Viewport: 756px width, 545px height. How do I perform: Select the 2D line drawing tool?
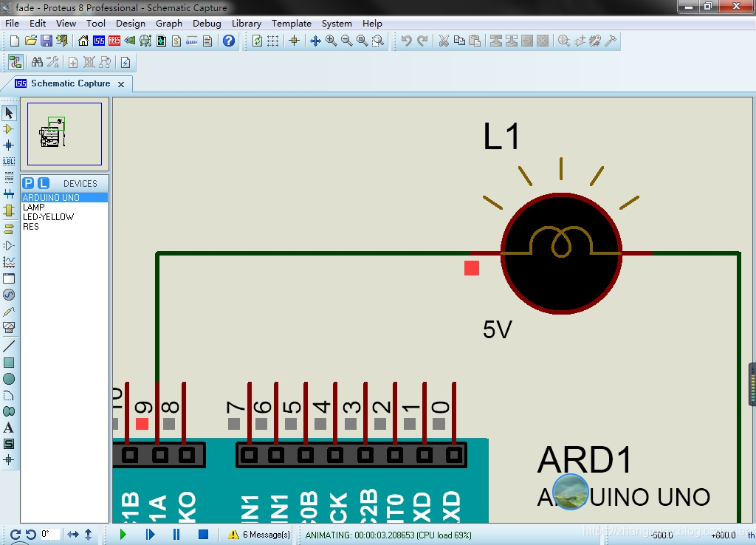9,346
